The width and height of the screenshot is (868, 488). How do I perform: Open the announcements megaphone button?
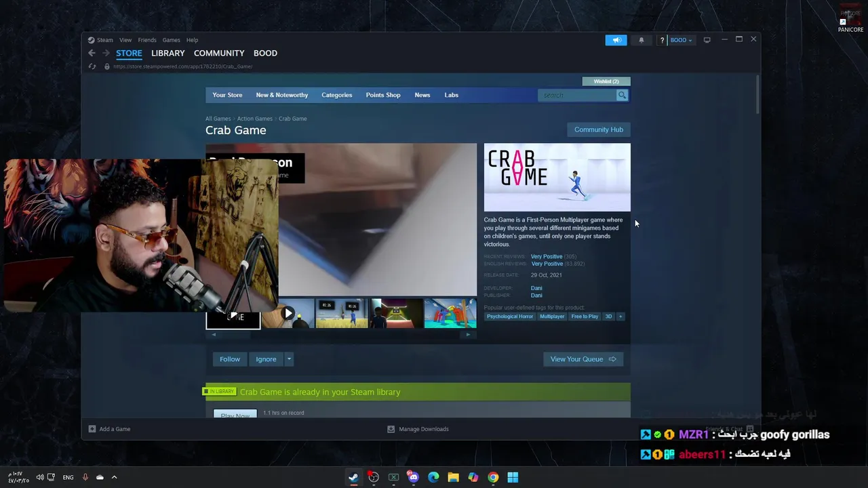pos(616,40)
